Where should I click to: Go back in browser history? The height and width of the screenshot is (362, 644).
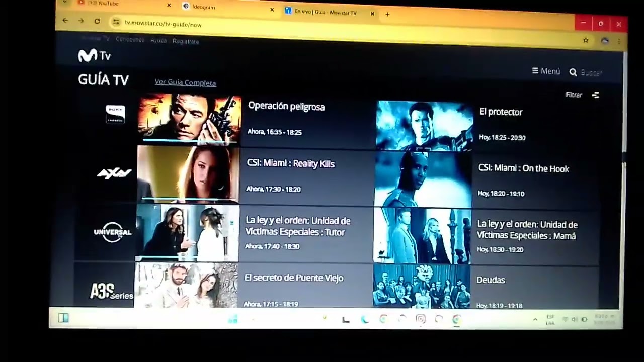pyautogui.click(x=65, y=20)
